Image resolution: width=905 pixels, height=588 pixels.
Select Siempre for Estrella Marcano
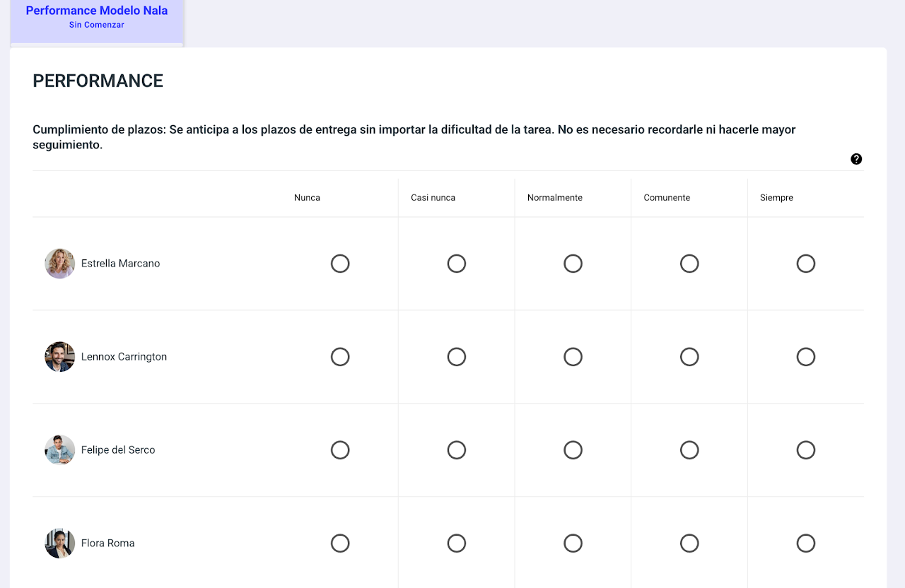click(806, 264)
